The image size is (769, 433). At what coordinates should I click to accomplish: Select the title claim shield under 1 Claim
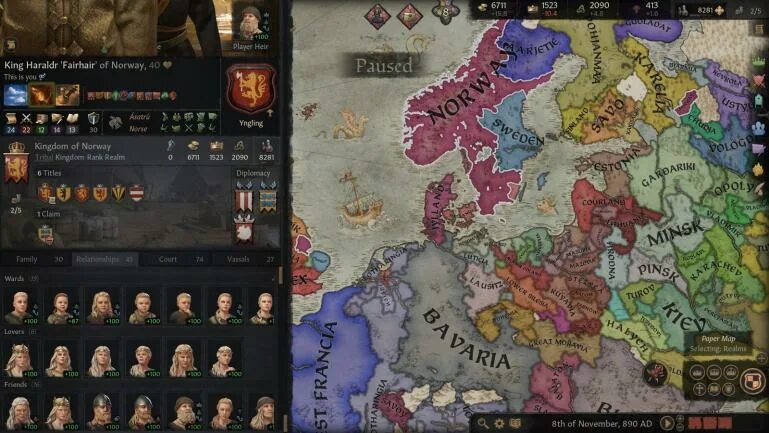tap(46, 234)
